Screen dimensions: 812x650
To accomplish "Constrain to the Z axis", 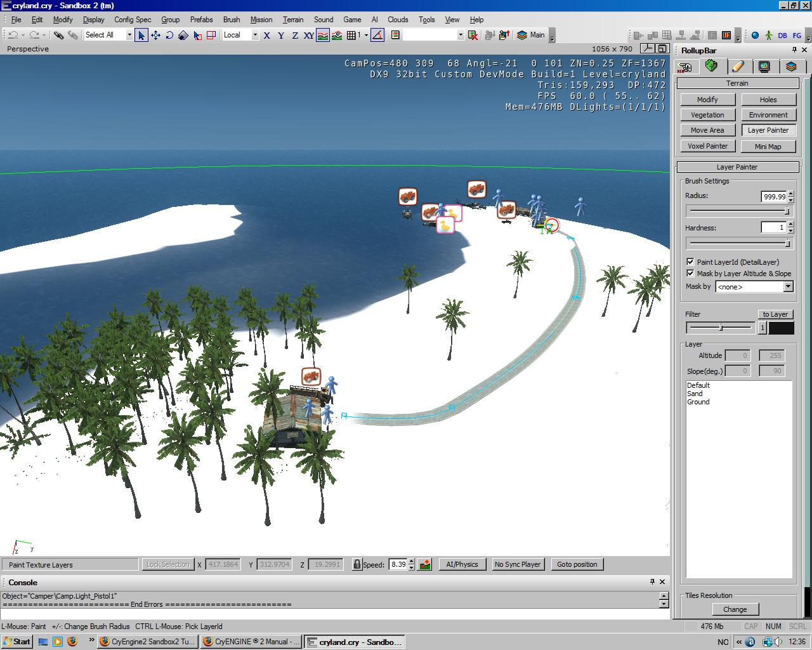I will [295, 35].
